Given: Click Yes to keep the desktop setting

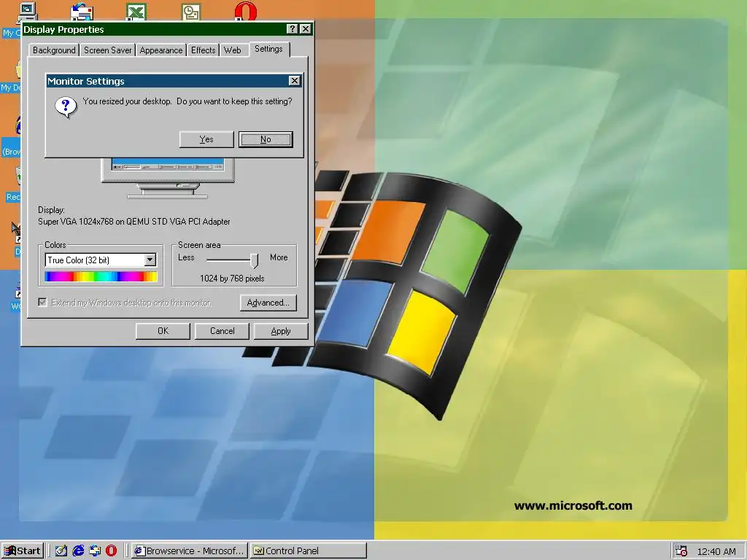Looking at the screenshot, I should (206, 139).
